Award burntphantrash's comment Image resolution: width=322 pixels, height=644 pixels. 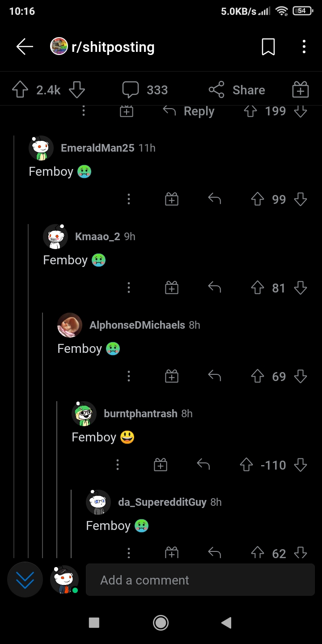tap(161, 465)
